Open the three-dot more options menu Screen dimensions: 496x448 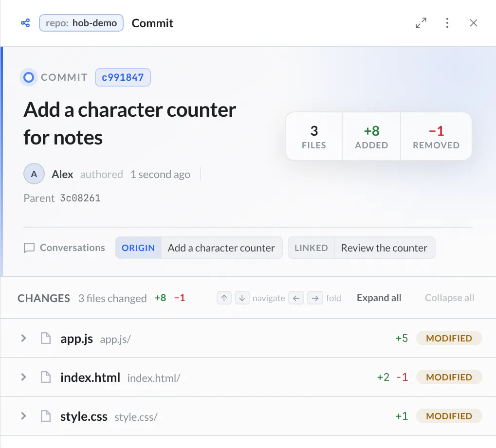tap(447, 23)
